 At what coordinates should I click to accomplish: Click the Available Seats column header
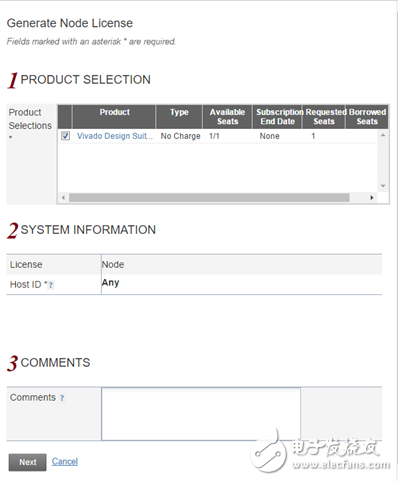point(227,117)
